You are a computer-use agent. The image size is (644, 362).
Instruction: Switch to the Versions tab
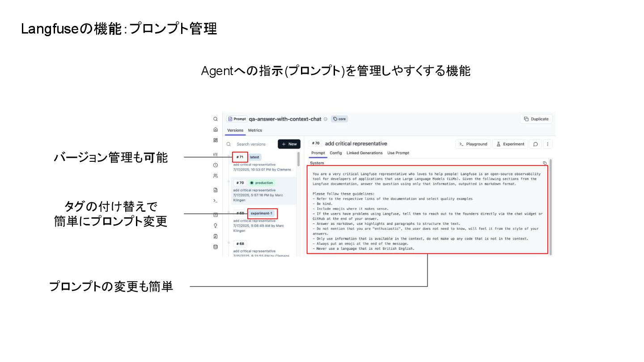(235, 130)
